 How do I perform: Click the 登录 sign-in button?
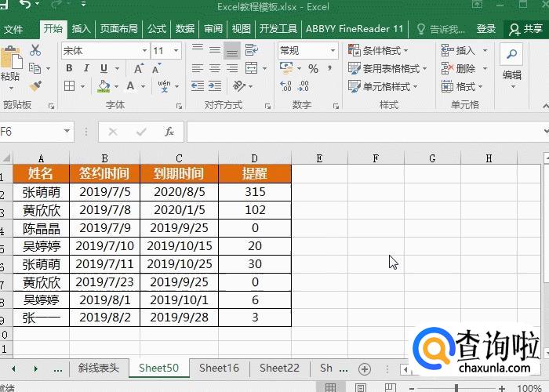pyautogui.click(x=486, y=29)
